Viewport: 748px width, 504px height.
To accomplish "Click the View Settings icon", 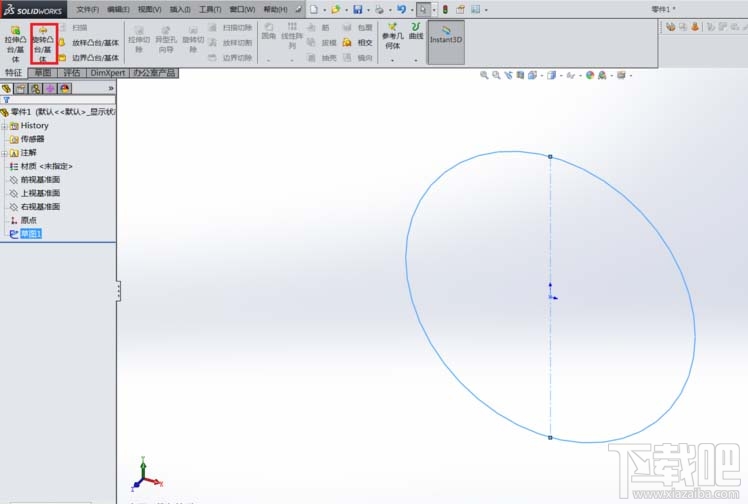I will pyautogui.click(x=621, y=75).
